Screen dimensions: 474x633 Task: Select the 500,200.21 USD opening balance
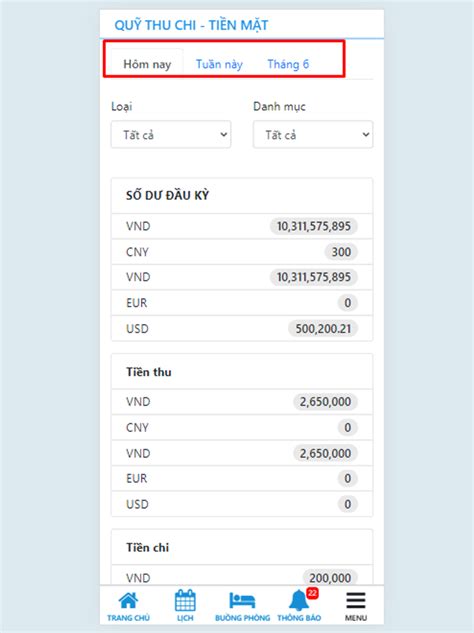[x=323, y=329]
